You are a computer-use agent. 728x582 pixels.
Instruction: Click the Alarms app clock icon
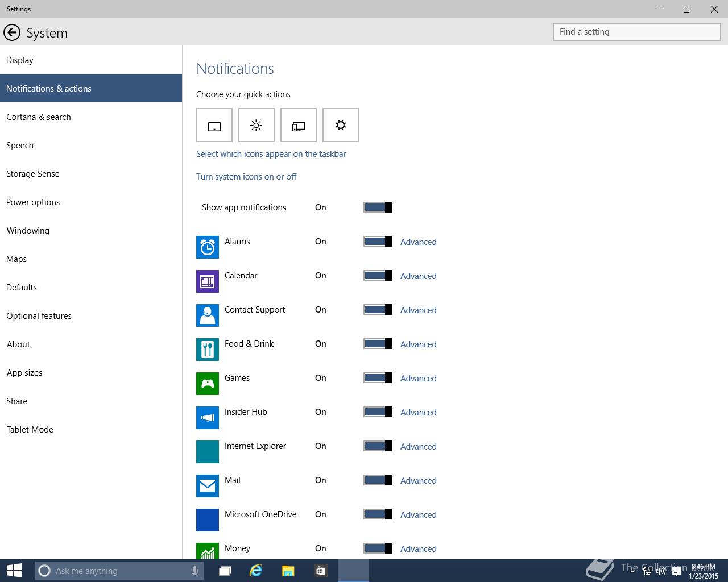coord(208,247)
